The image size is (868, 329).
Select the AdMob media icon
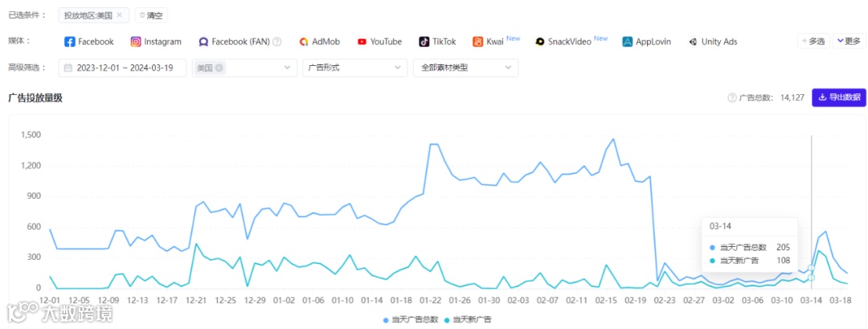303,42
